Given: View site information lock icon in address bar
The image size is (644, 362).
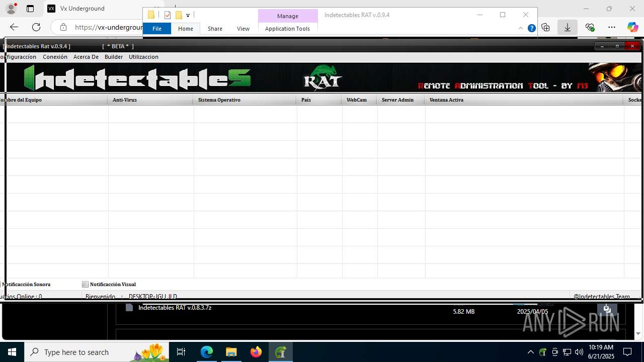Looking at the screenshot, I should (63, 27).
